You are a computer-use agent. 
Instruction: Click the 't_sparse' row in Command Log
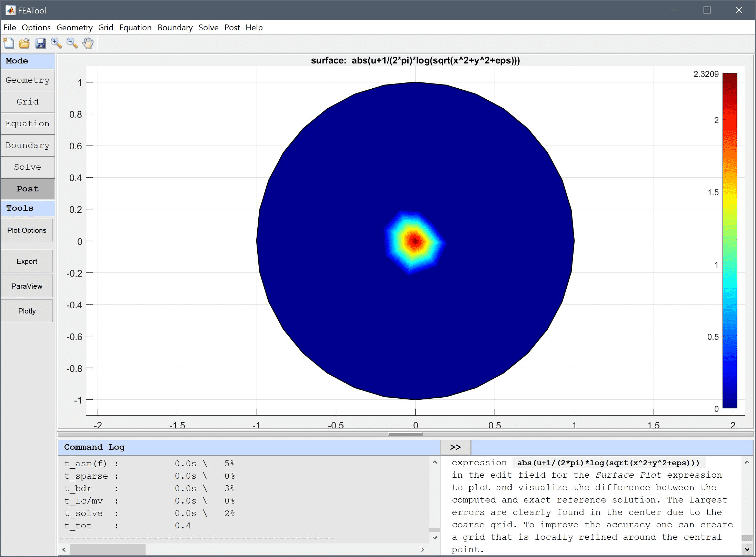pos(149,476)
